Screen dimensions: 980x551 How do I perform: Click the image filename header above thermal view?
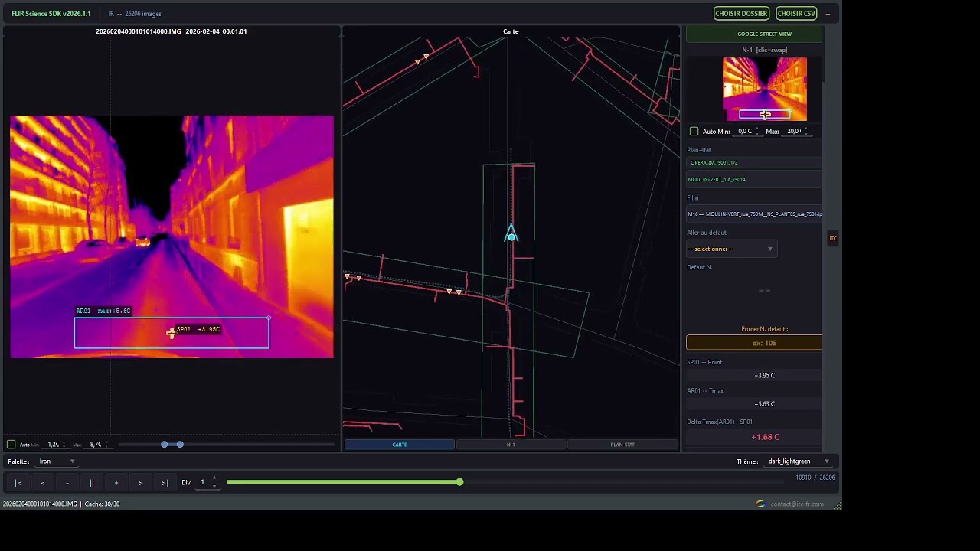(x=171, y=31)
